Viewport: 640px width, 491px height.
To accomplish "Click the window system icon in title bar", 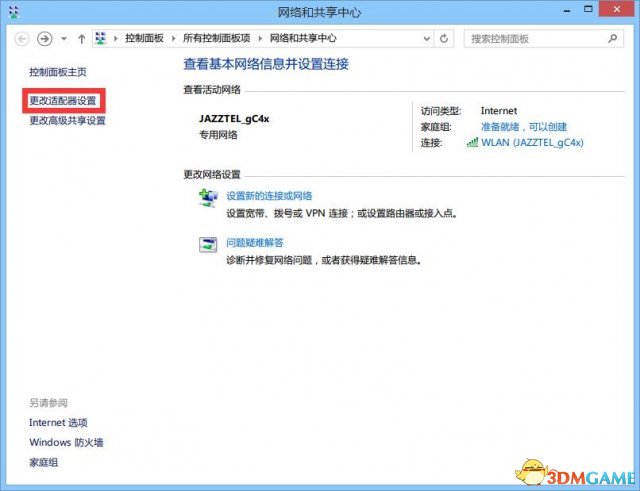I will [x=14, y=11].
